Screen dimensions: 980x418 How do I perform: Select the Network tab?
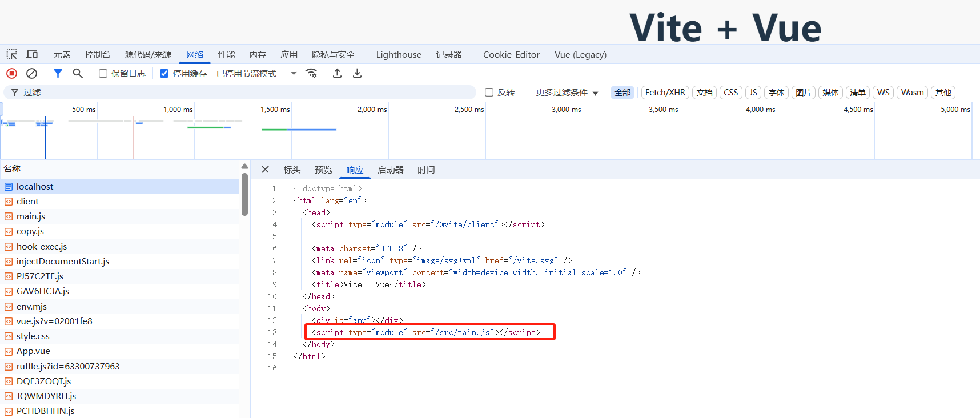(195, 54)
